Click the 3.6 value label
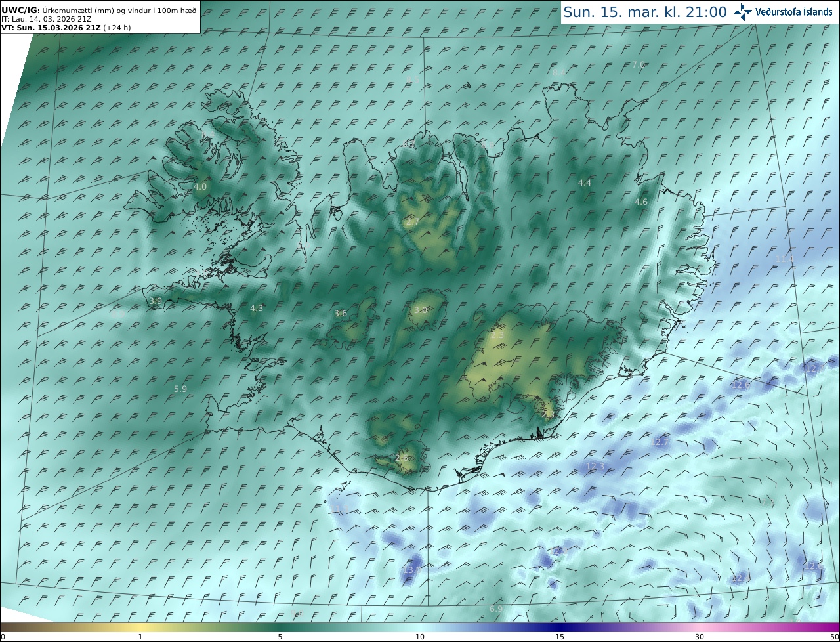 tap(341, 313)
